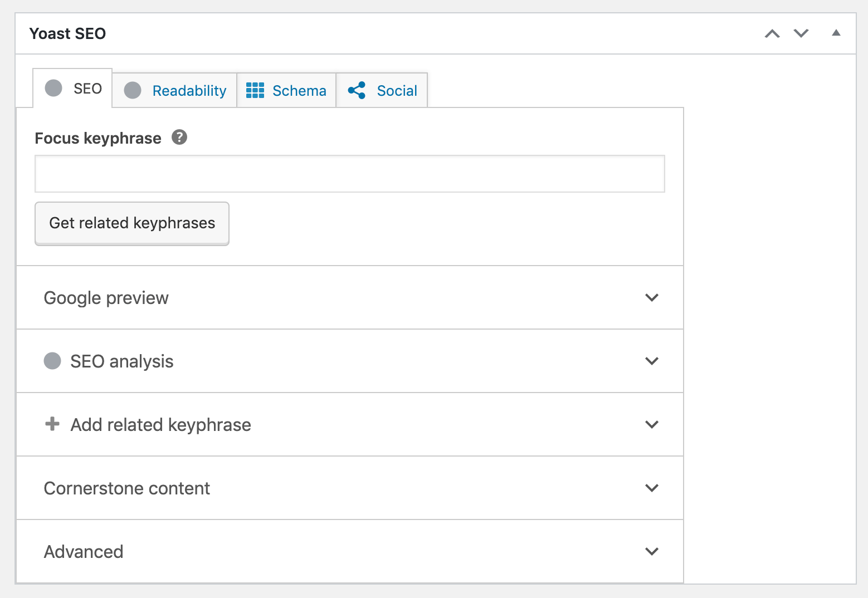
Task: Click the Schema grid icon
Action: 255,90
